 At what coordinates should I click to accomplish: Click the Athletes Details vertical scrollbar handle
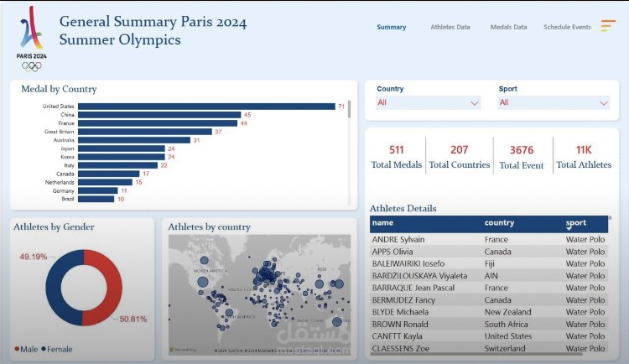pos(611,218)
